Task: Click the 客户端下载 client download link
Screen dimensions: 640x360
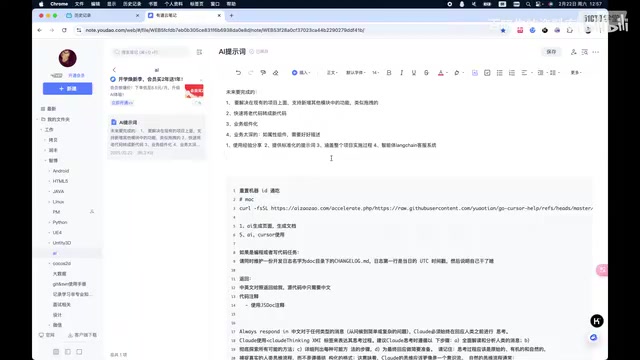Action: point(82,335)
